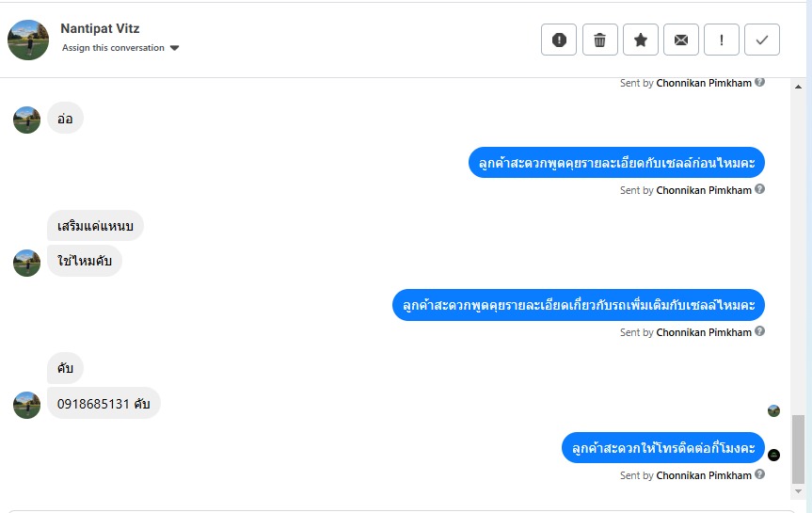This screenshot has width=812, height=513.
Task: Delete conversation using the trash icon
Action: point(599,40)
